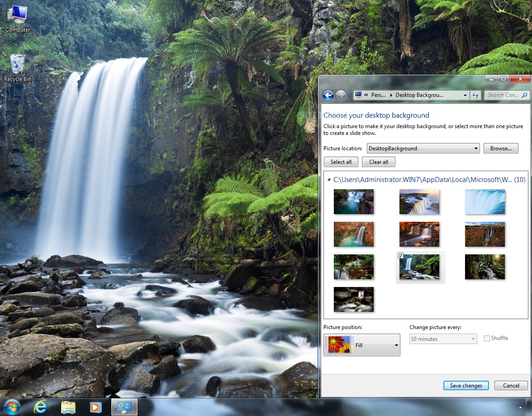Maximize the Desktop Background window
532x416 pixels.
(x=503, y=79)
